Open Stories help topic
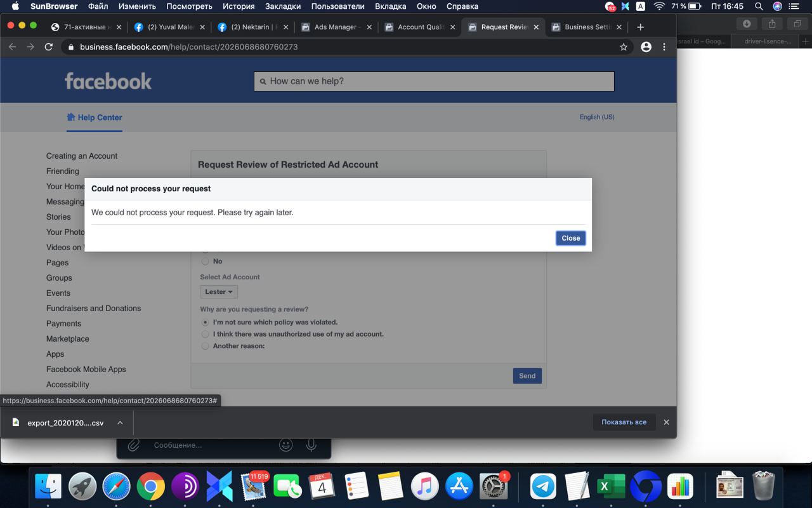 click(x=58, y=217)
